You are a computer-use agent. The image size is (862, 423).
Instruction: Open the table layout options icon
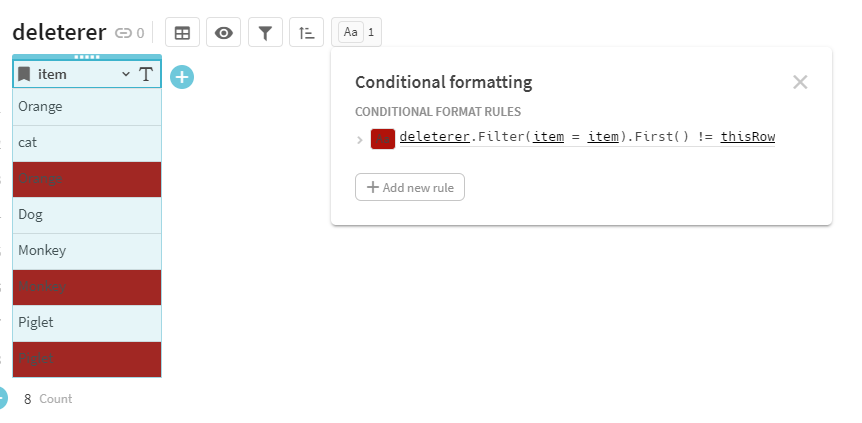pos(182,33)
